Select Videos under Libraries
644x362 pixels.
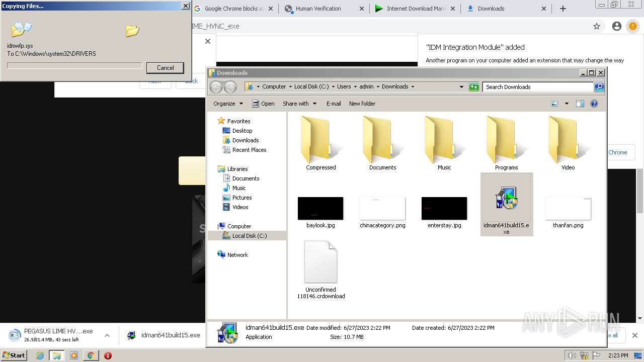(240, 207)
